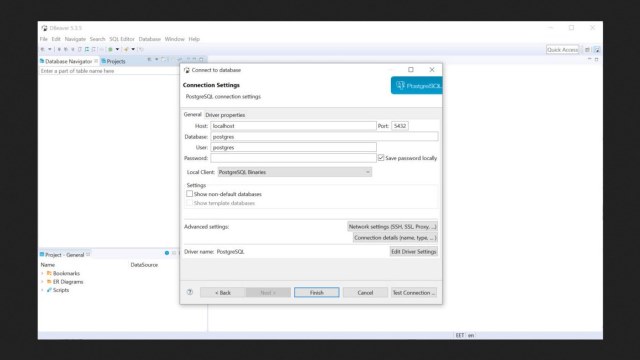
Task: Open the Search menu
Action: click(98, 39)
